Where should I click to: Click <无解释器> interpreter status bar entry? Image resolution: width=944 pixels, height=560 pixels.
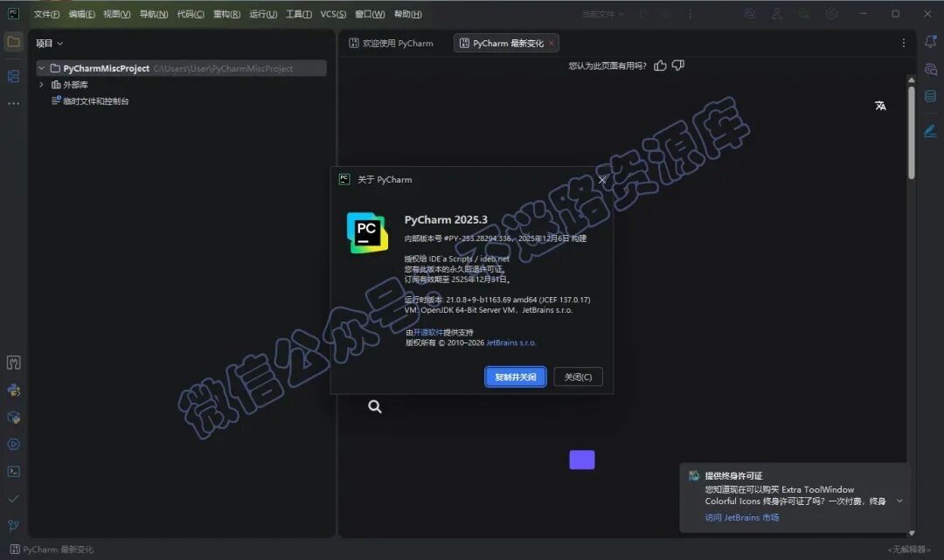click(909, 550)
